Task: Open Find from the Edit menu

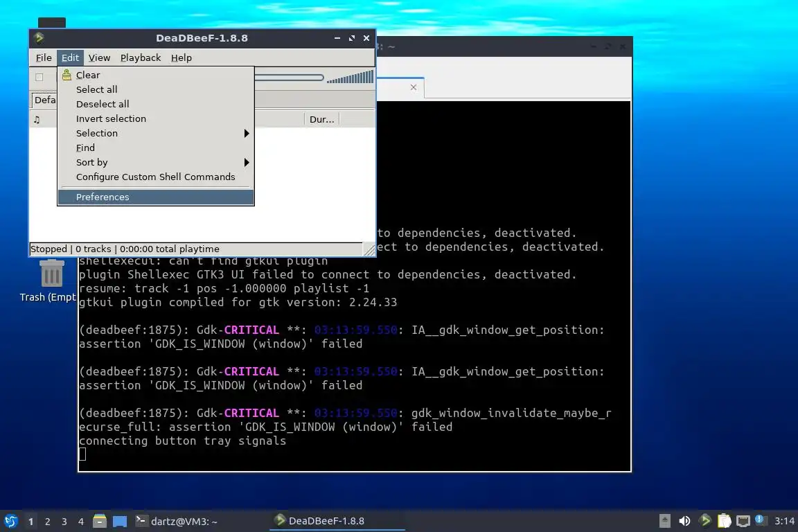Action: click(x=156, y=148)
